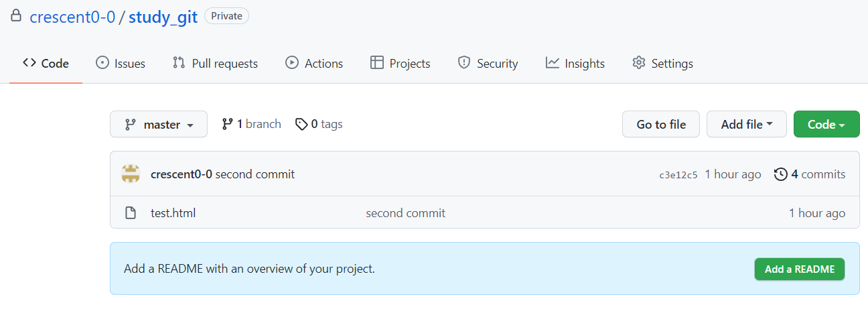Click the Pull requests icon
Viewport: 868px width, 315px height.
[179, 63]
